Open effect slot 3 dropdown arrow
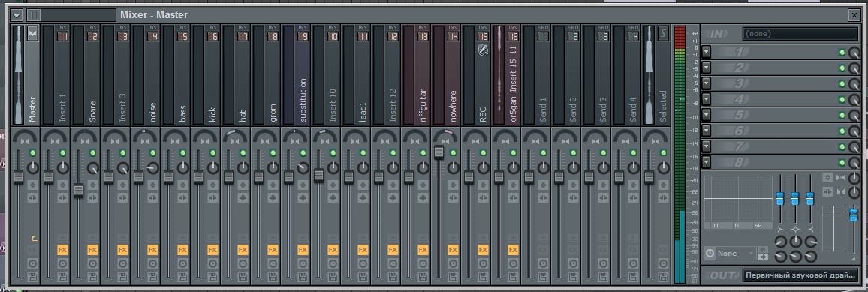 point(706,83)
